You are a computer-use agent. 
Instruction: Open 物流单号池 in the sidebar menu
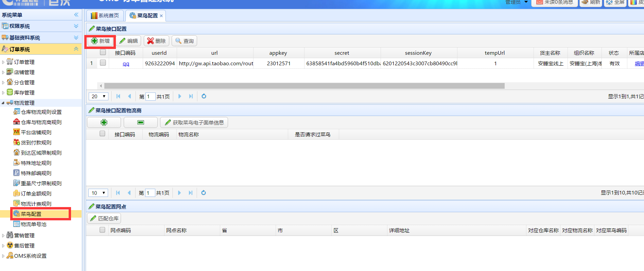pos(33,224)
